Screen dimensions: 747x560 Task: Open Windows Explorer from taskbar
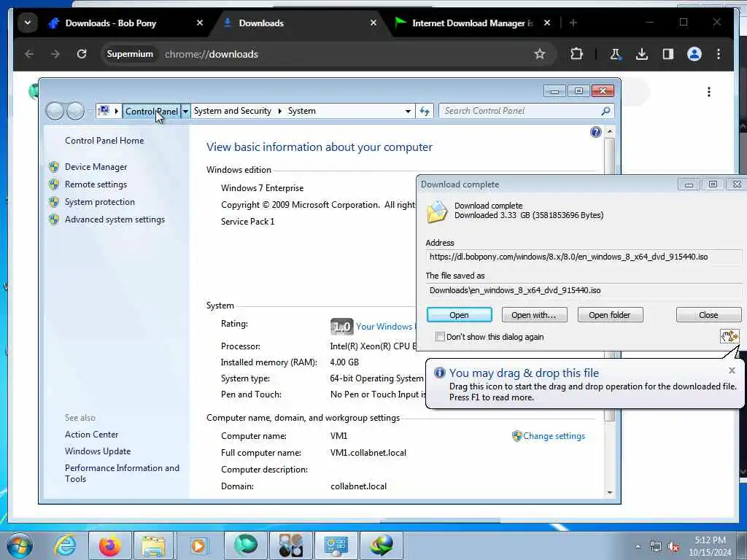click(x=153, y=545)
